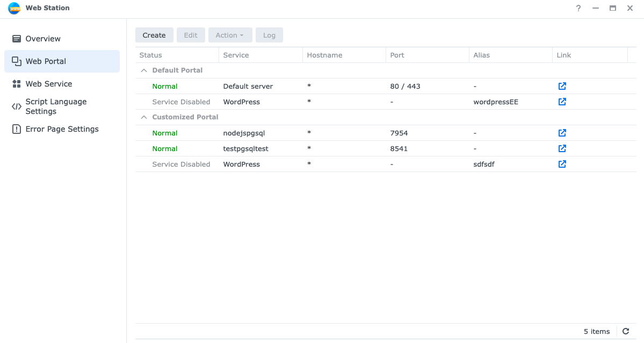The height and width of the screenshot is (343, 644).
Task: Open Web Service in the sidebar
Action: point(48,84)
